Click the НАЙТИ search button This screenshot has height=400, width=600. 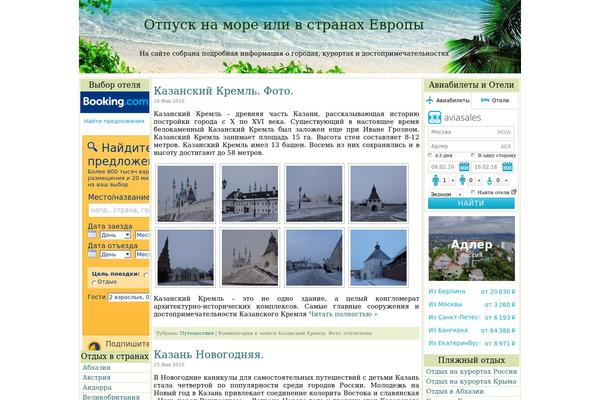pos(471,204)
